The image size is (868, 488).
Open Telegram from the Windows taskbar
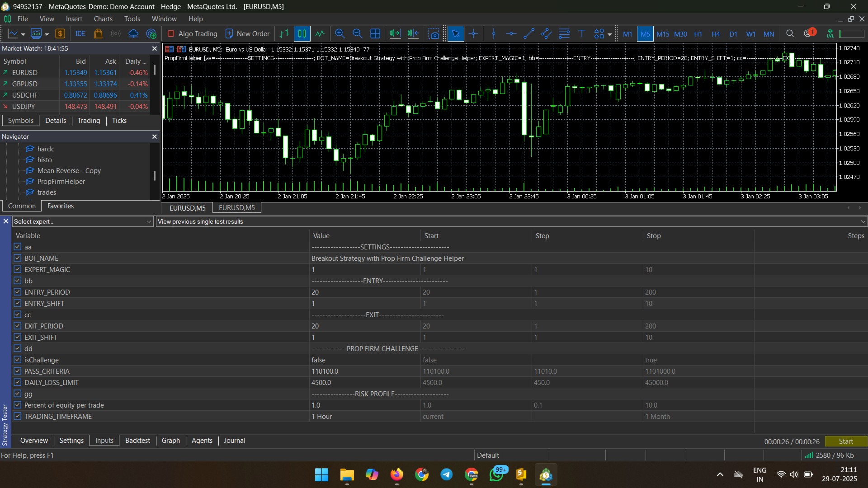(x=447, y=474)
